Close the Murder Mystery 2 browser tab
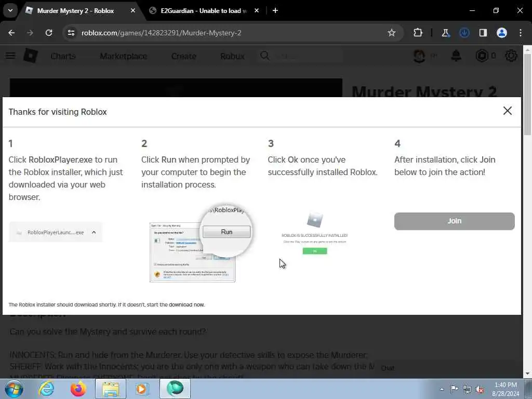The image size is (532, 399). click(x=133, y=11)
